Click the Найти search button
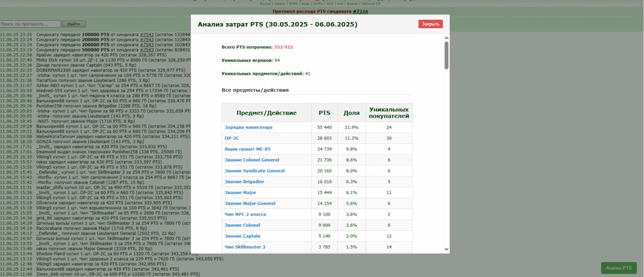 [x=74, y=24]
